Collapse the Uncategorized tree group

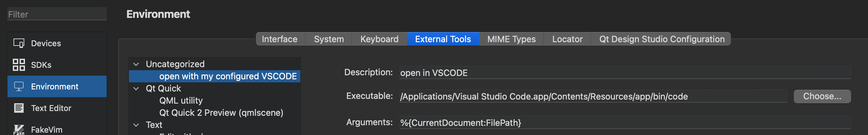coord(136,64)
